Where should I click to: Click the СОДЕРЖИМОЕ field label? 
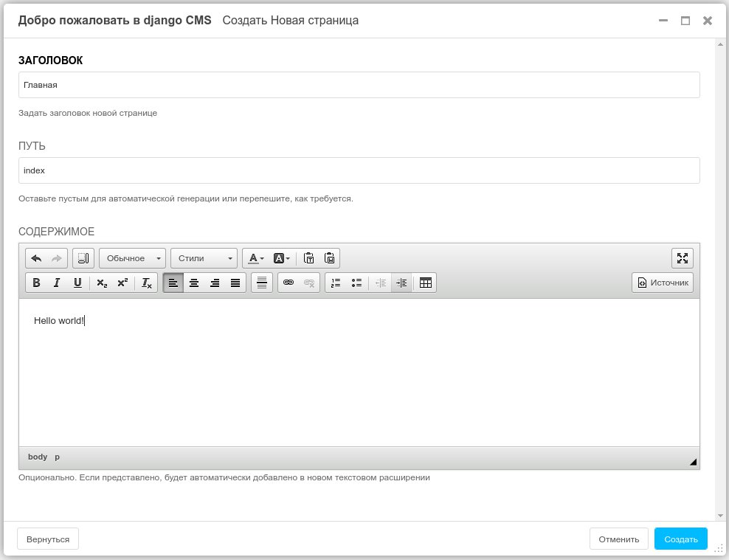coord(56,232)
